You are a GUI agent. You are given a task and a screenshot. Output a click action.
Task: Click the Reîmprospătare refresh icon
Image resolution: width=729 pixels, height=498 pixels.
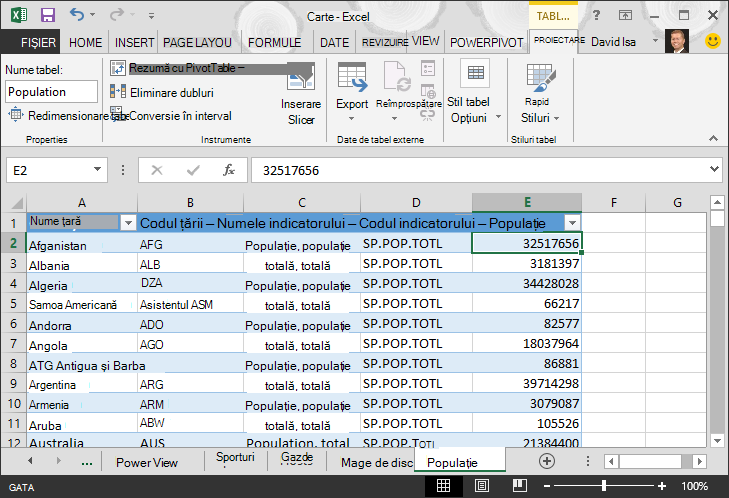click(397, 77)
